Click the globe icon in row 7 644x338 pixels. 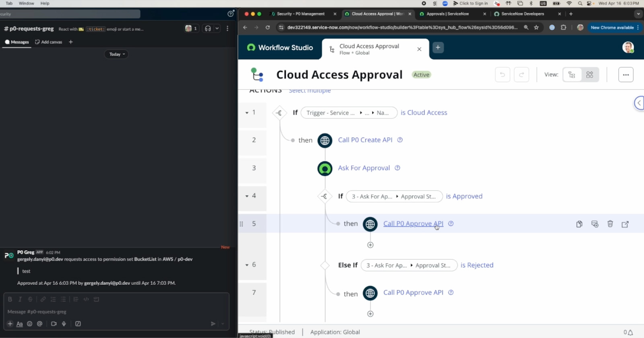(x=370, y=293)
